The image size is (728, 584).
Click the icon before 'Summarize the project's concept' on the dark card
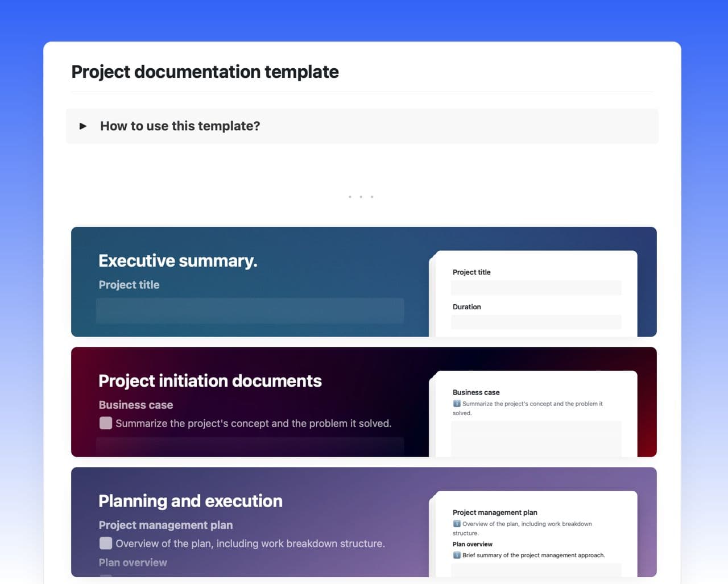(x=106, y=423)
